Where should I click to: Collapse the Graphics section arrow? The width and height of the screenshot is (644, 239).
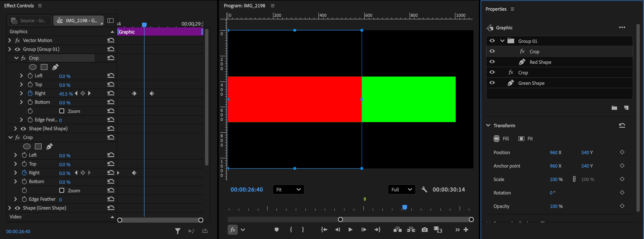tap(112, 32)
